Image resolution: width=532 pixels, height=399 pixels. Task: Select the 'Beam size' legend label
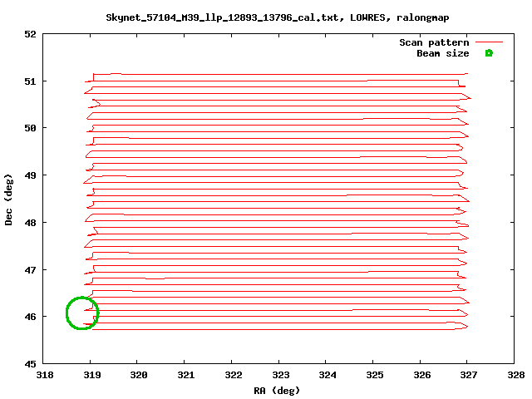[443, 53]
